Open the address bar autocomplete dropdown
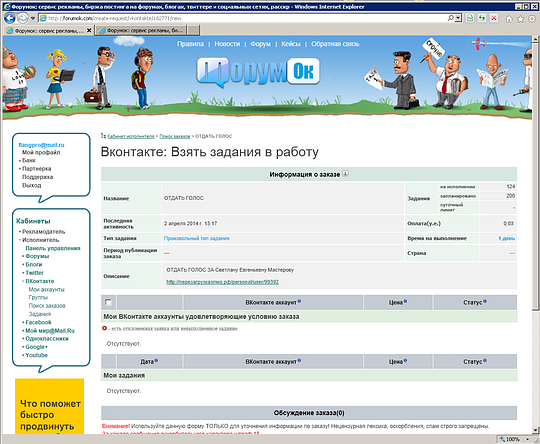 (x=458, y=18)
